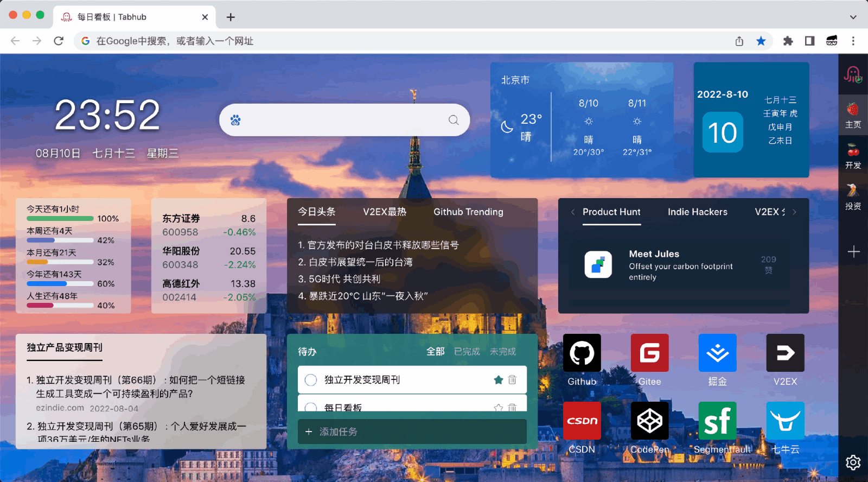Star the 独立开发变现周刊 todo item
The height and width of the screenshot is (482, 868).
pyautogui.click(x=498, y=380)
